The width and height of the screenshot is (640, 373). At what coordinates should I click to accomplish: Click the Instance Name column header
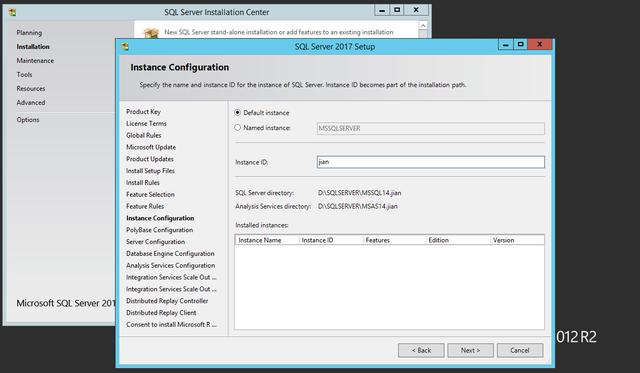tap(267, 240)
